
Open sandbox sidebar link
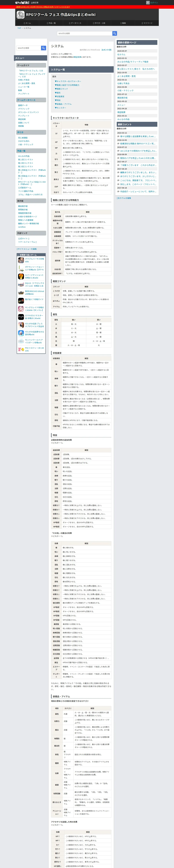coord(22,227)
